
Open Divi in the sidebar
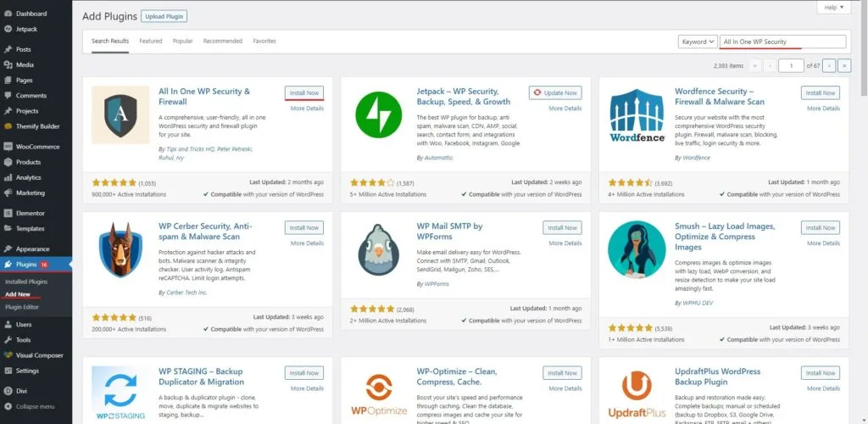tap(21, 391)
